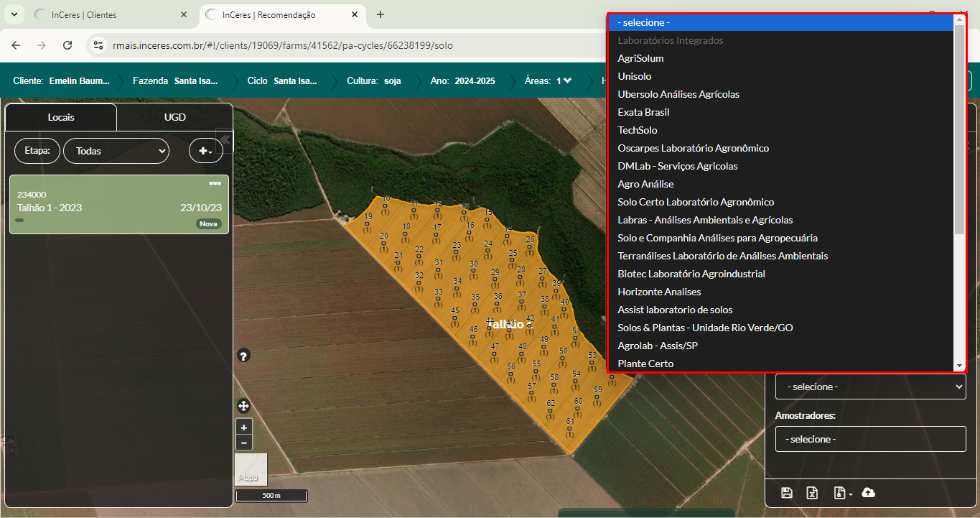Click the Nova status badge on card
This screenshot has height=518, width=980.
(209, 223)
